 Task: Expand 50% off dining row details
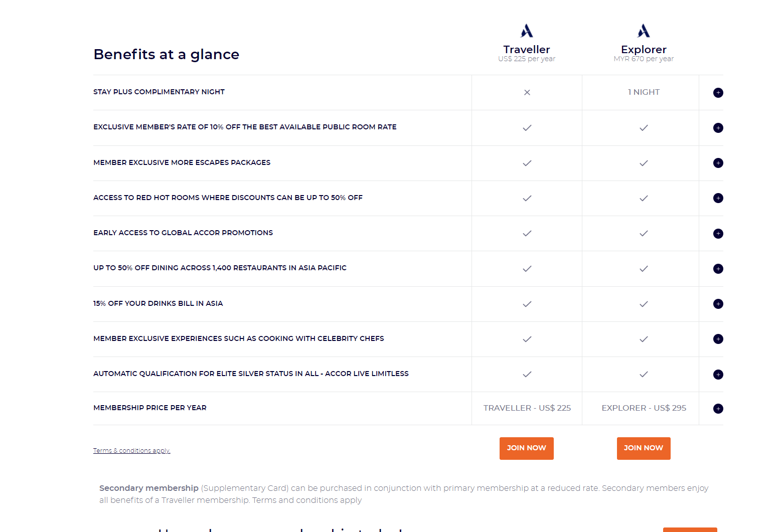pyautogui.click(x=718, y=269)
